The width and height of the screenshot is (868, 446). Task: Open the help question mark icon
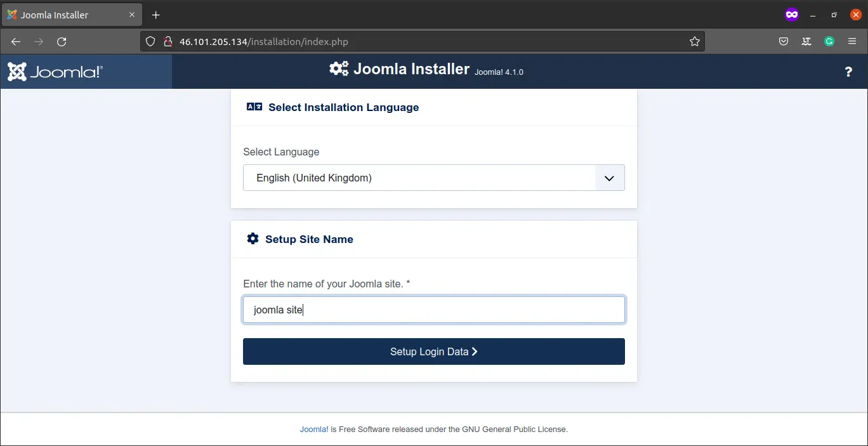tap(848, 72)
